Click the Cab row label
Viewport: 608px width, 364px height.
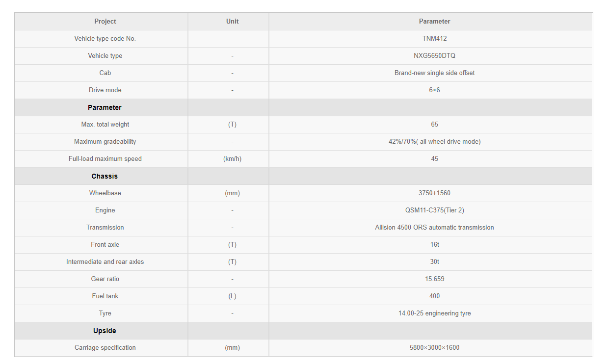pyautogui.click(x=105, y=73)
